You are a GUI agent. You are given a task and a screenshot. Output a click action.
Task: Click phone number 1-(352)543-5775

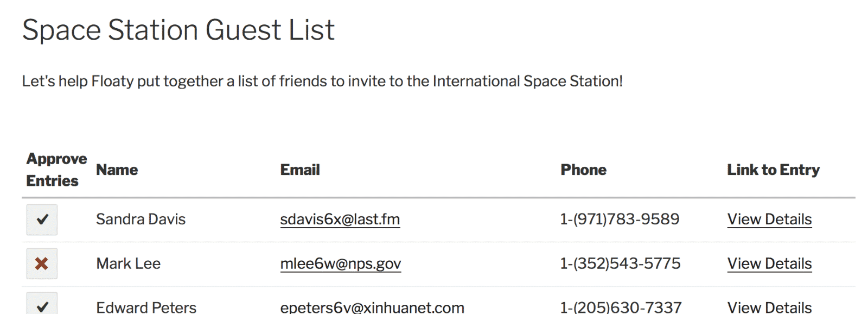(x=620, y=263)
